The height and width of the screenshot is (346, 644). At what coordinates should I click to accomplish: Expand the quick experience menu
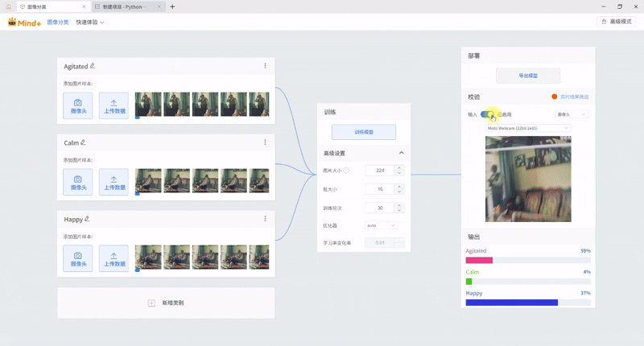coord(90,22)
